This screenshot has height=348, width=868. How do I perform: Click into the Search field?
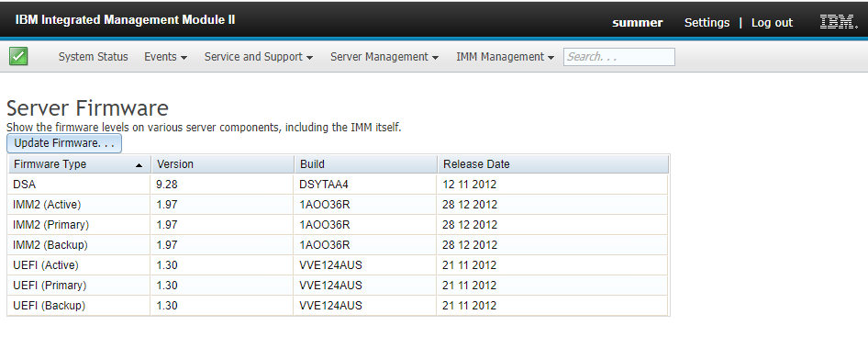tap(619, 57)
